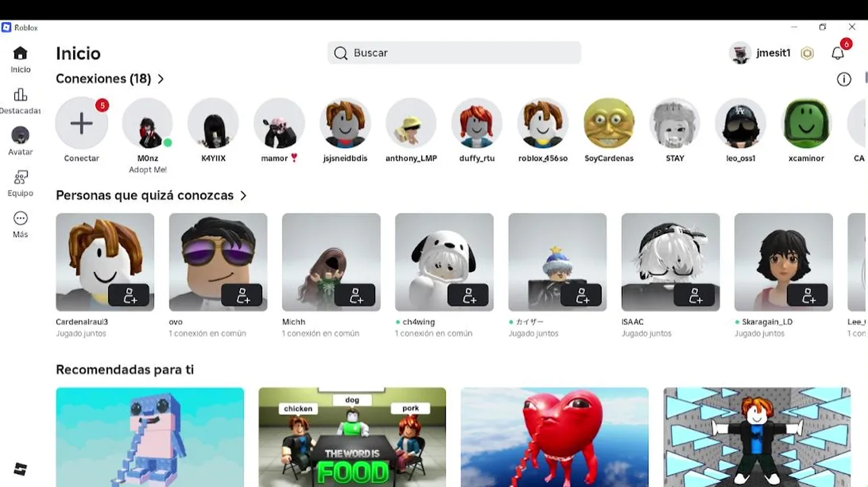Click 1 conexión en común under ovo
Screen dimensions: 868x487
coord(208,333)
